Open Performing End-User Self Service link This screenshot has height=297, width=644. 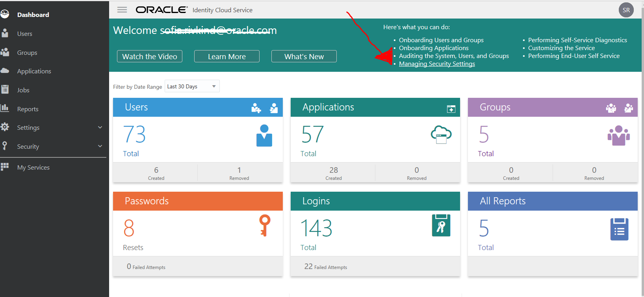point(574,56)
